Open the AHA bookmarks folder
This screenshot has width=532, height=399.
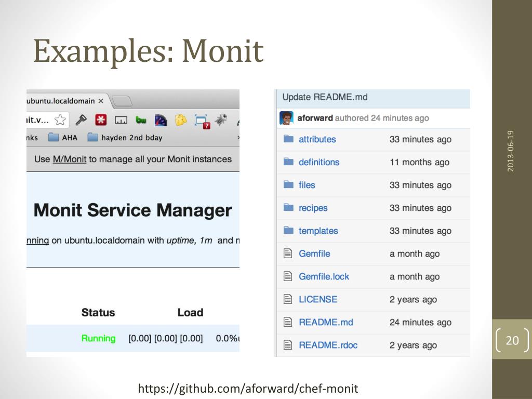[x=63, y=137]
